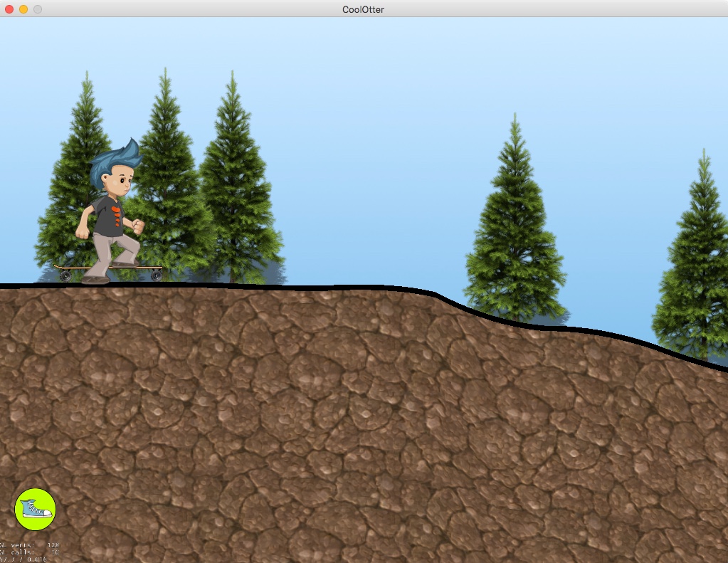This screenshot has height=563, width=728.
Task: Click the green zoom button in the title bar
Action: tap(36, 9)
